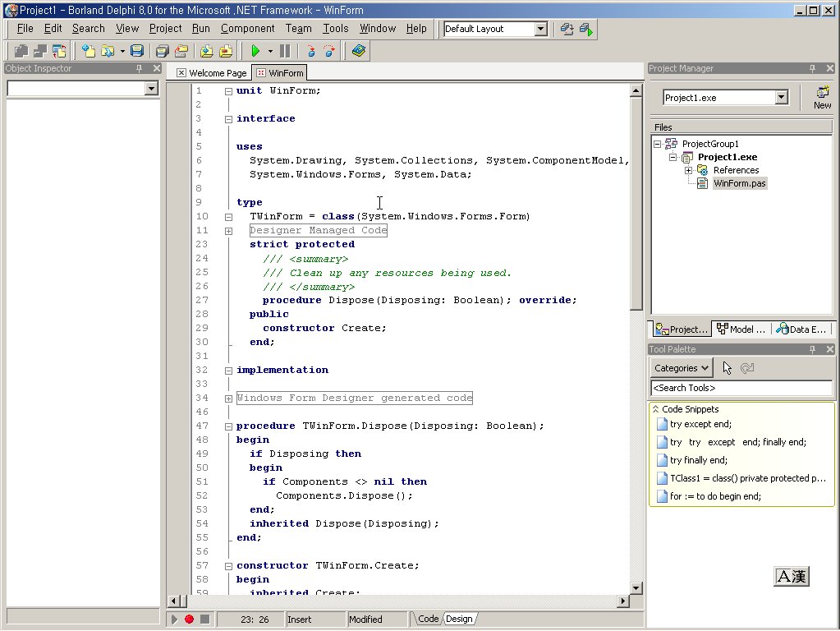Open the Component menu

tap(247, 28)
